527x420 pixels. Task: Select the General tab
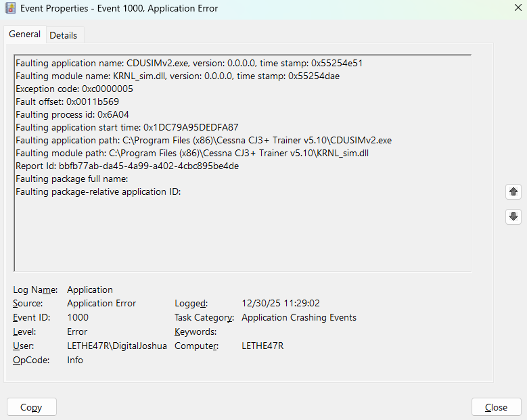[x=25, y=34]
